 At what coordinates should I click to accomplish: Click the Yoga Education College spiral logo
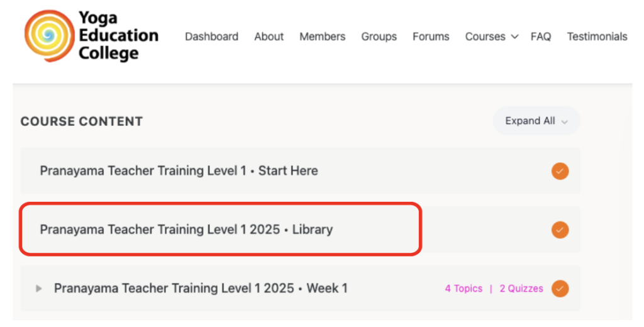[x=50, y=36]
